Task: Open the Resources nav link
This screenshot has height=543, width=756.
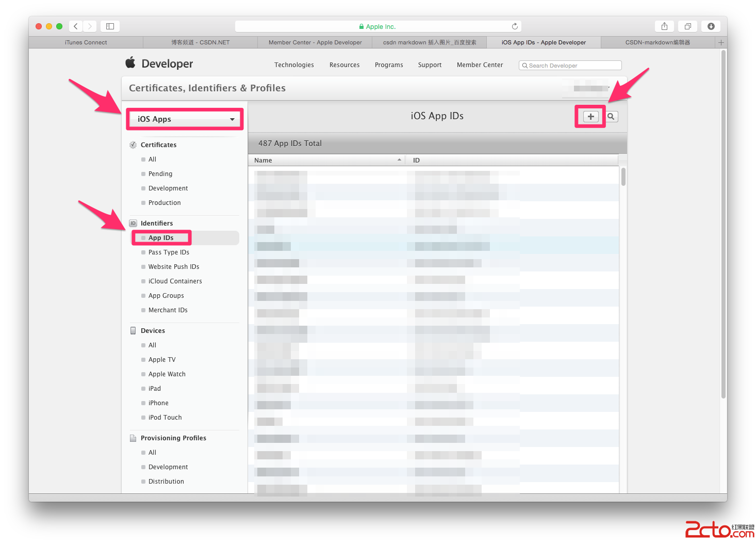Action: click(x=344, y=65)
